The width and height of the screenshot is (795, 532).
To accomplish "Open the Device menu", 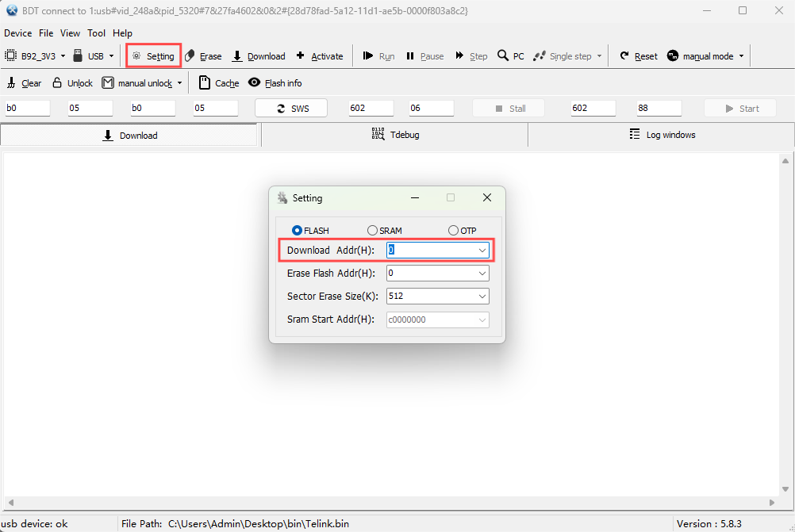I will click(x=17, y=33).
